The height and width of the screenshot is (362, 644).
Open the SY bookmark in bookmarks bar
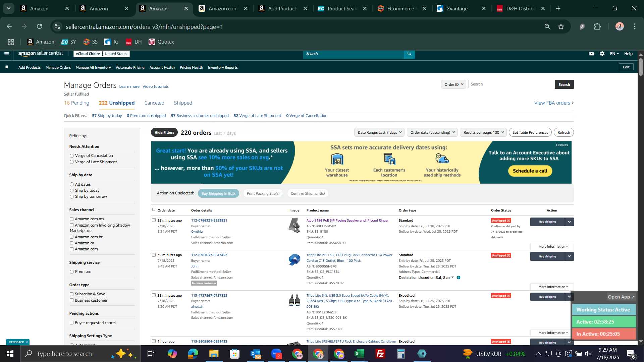pos(69,42)
